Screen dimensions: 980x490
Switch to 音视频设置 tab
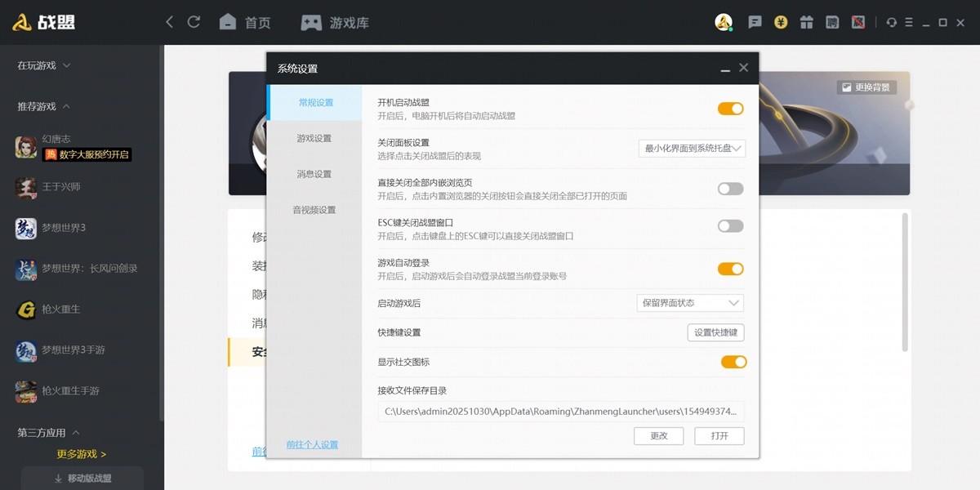tap(314, 210)
